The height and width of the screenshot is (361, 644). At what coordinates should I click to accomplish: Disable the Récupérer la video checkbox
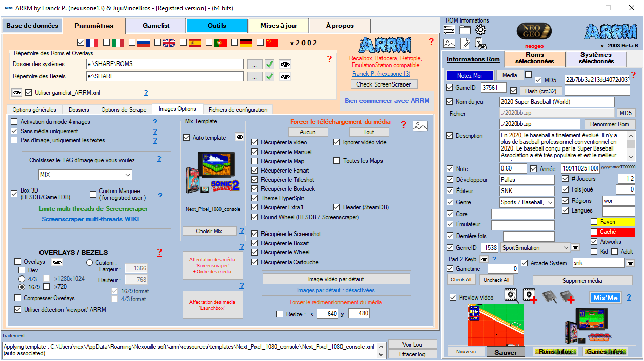[x=255, y=142]
